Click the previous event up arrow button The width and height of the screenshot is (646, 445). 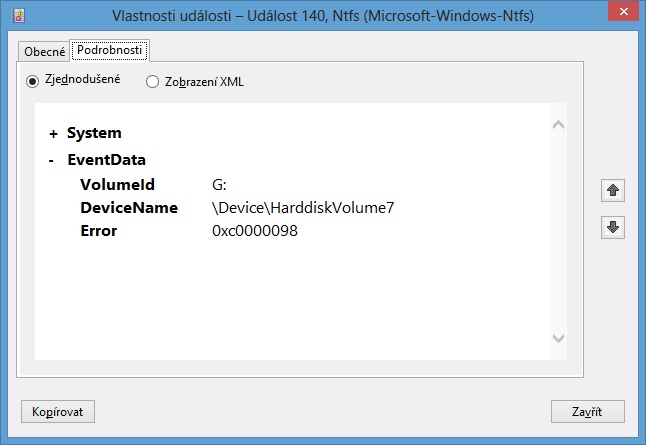coord(613,189)
